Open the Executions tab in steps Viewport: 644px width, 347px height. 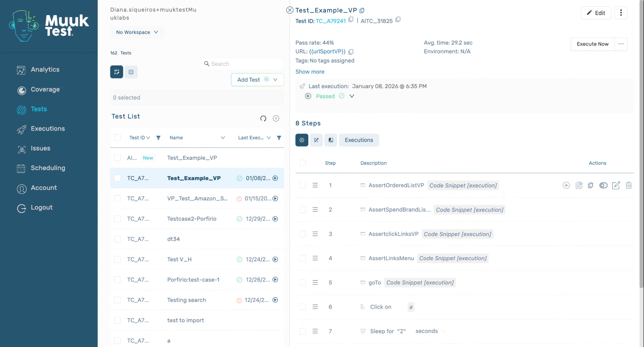(359, 140)
